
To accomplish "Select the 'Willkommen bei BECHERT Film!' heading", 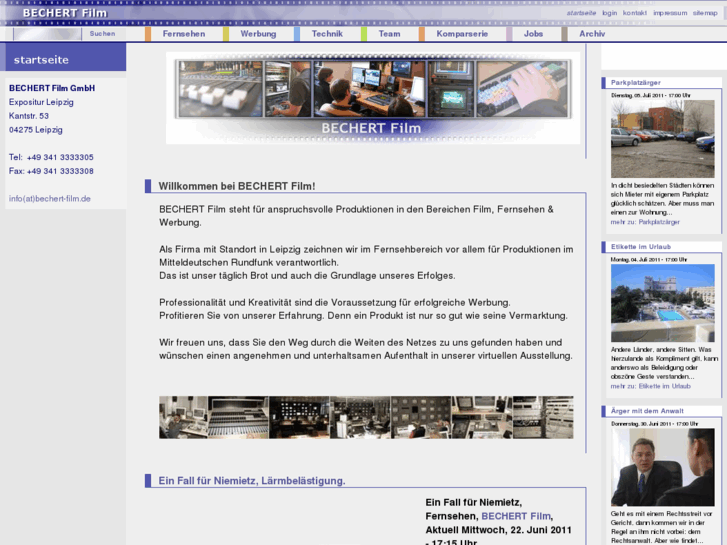I will click(237, 186).
